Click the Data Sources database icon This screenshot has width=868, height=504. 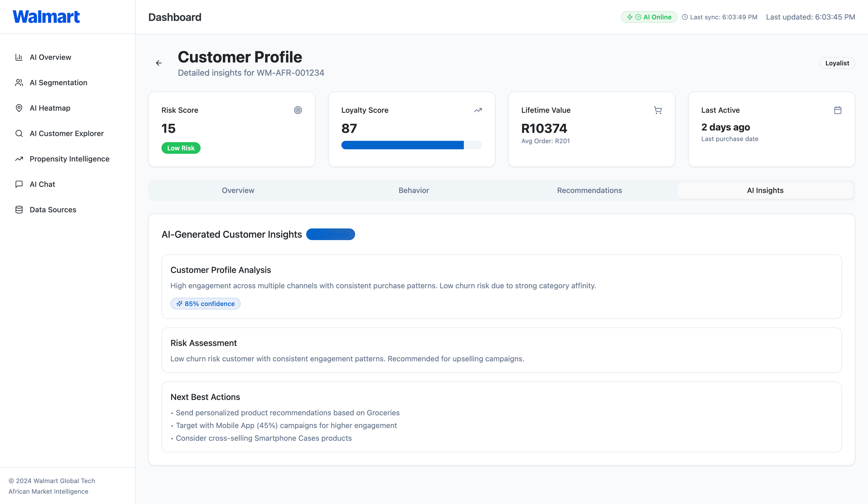(19, 210)
